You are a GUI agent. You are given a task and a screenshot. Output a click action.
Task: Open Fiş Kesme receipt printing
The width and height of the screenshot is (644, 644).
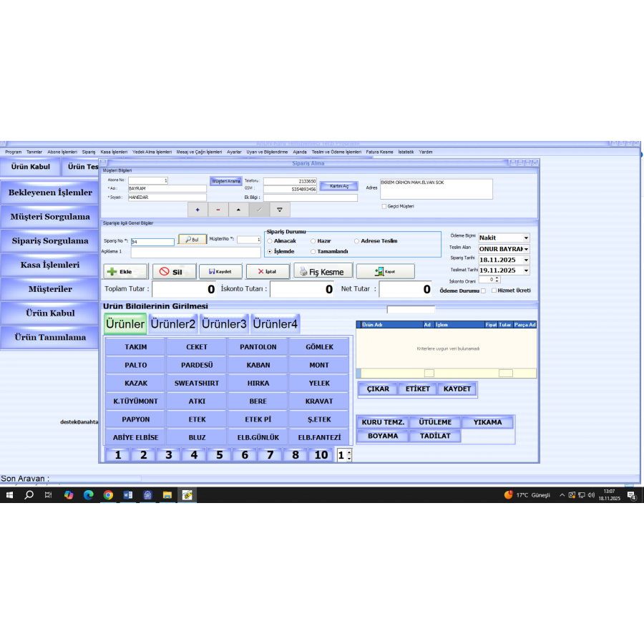coord(323,272)
